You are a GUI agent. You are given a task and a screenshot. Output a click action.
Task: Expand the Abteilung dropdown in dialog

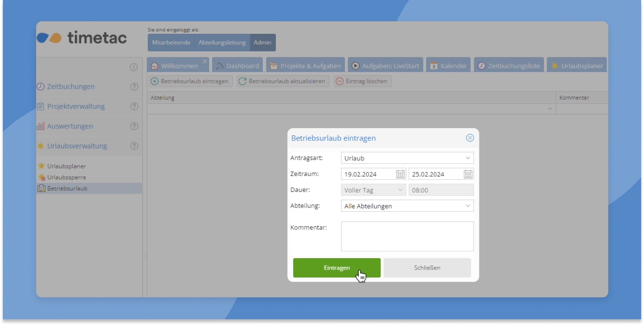click(x=468, y=206)
